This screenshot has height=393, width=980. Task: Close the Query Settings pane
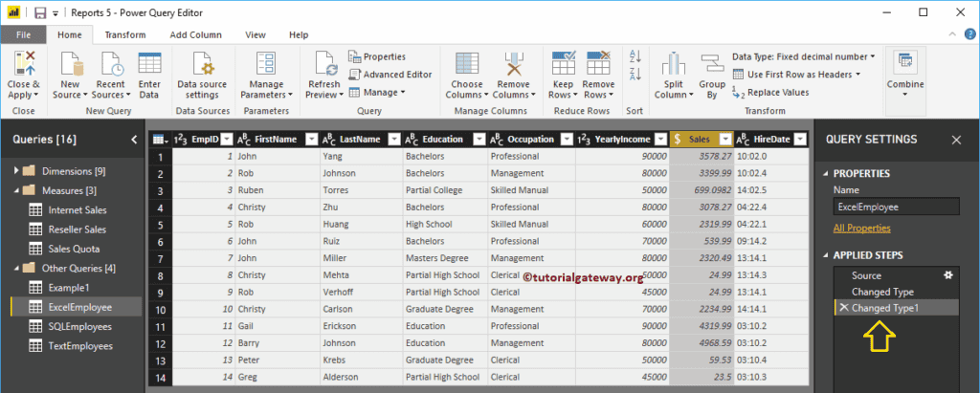tap(956, 140)
